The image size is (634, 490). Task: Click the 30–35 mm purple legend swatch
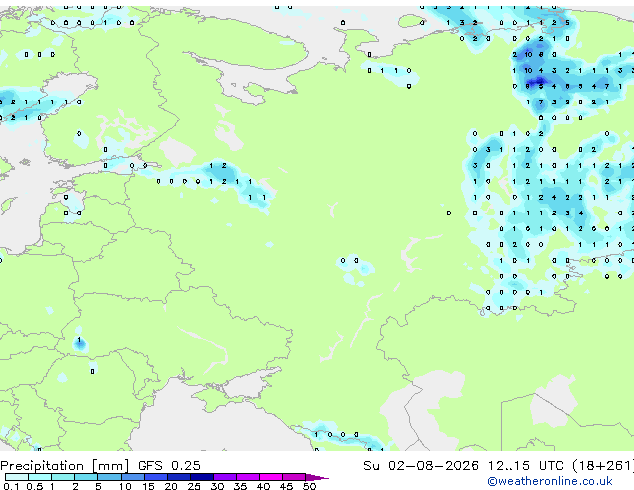click(x=225, y=477)
